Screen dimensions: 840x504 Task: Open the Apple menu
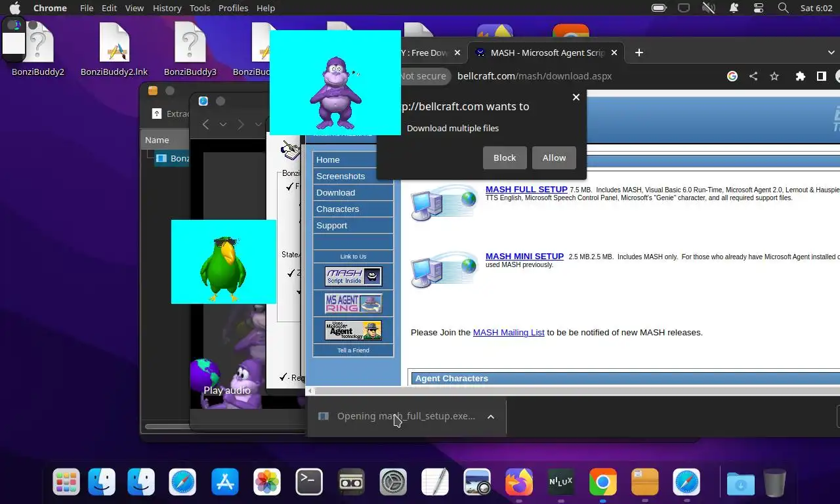coord(14,8)
